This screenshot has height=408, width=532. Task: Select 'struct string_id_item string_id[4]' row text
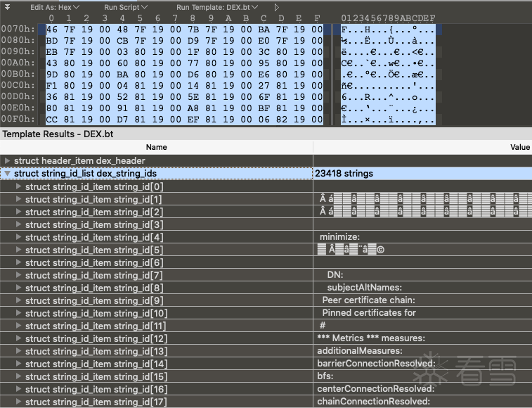pos(94,237)
